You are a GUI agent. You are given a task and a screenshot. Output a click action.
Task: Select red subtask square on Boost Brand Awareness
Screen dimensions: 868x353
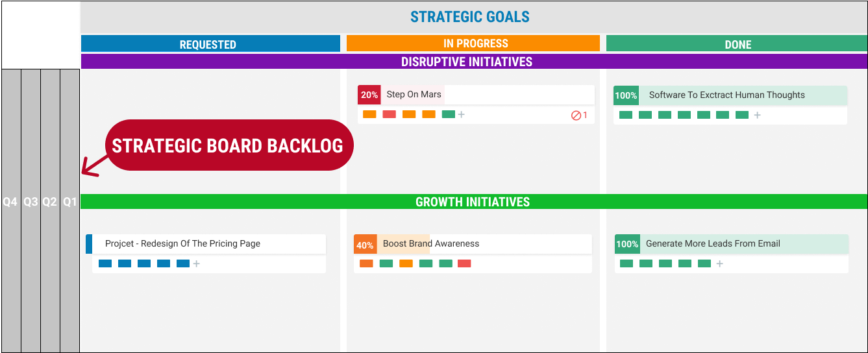(464, 263)
